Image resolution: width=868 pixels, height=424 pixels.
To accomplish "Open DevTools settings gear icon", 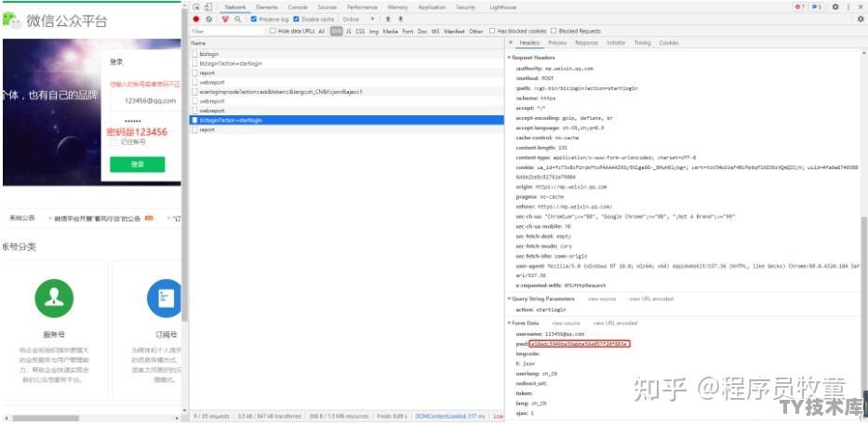I will pos(835,7).
